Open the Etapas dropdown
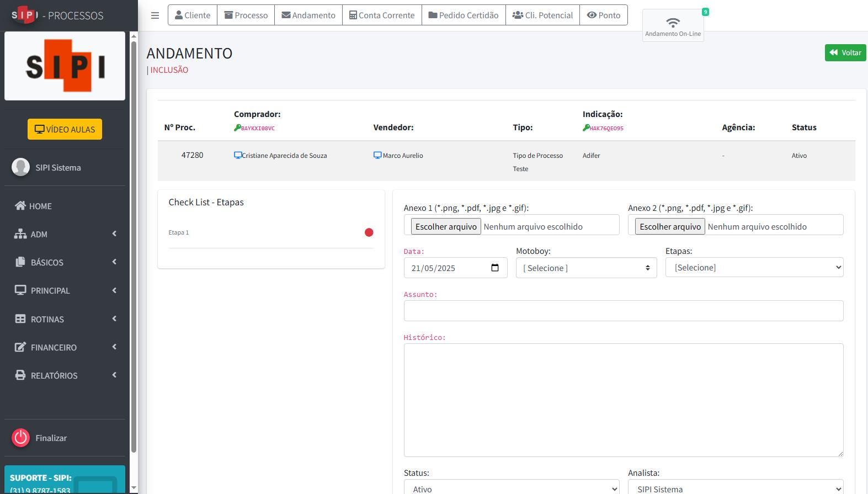This screenshot has width=868, height=494. tap(754, 267)
